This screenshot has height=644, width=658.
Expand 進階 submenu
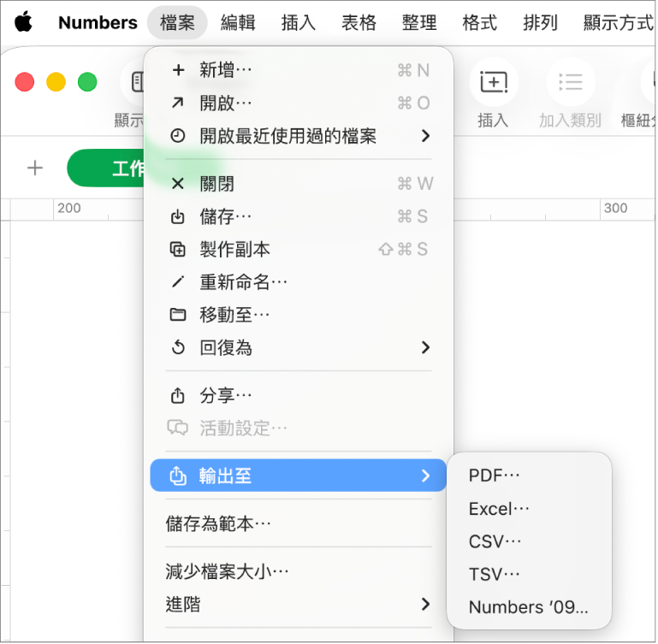point(299,604)
